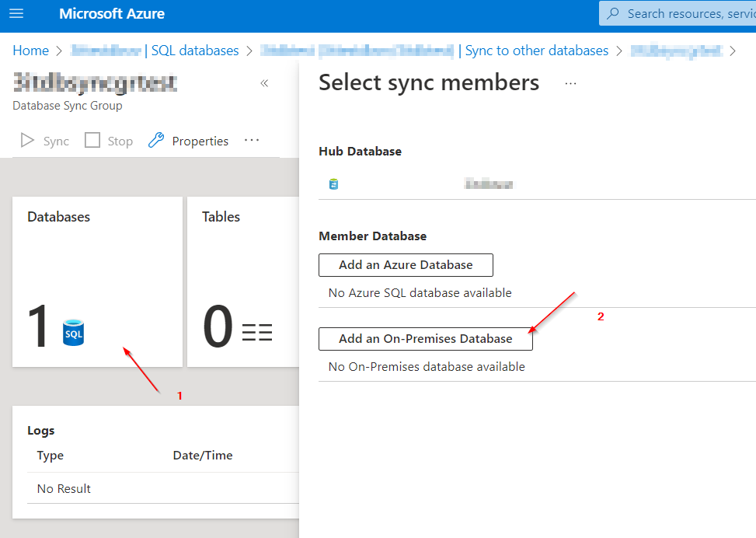Click the Date/Time column header in Logs
Viewport: 756px width, 538px height.
pyautogui.click(x=203, y=456)
